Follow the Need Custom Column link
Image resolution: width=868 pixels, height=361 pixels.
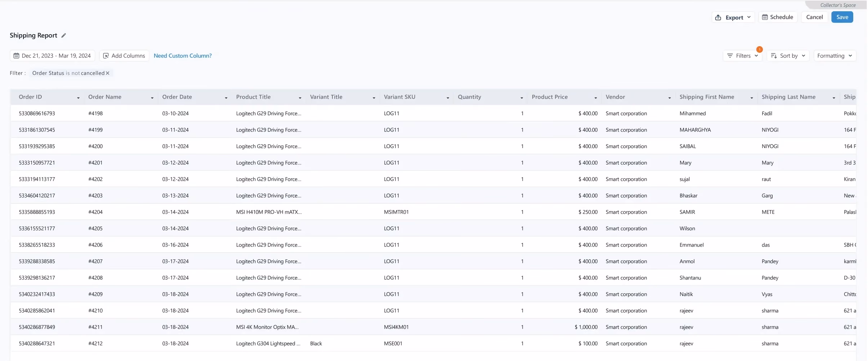(183, 56)
